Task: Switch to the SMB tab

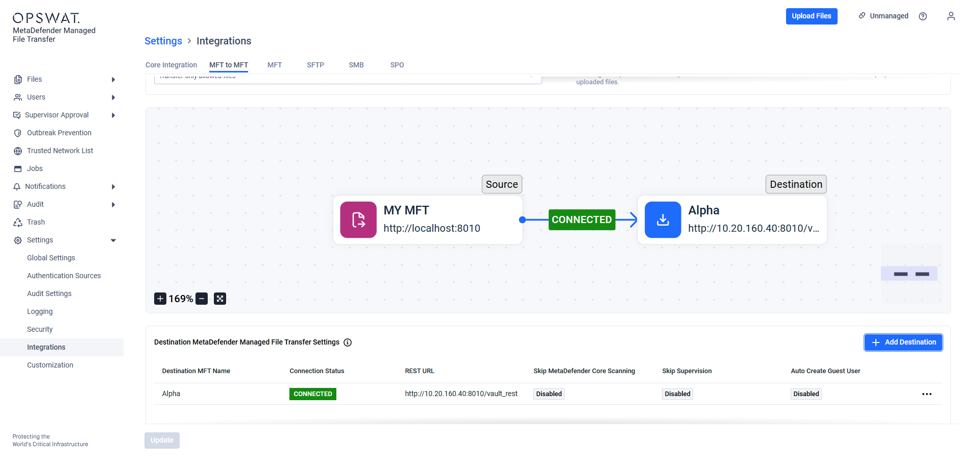Action: [x=356, y=65]
